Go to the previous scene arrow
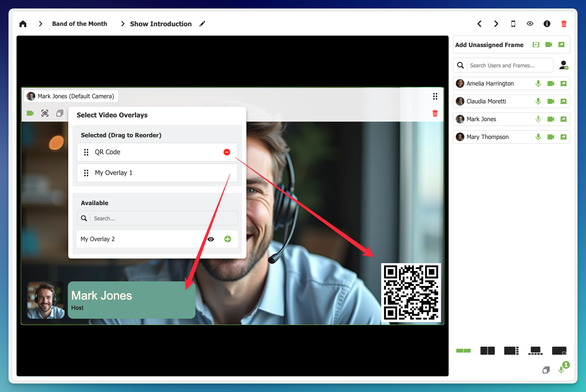The image size is (586, 392). pyautogui.click(x=480, y=24)
